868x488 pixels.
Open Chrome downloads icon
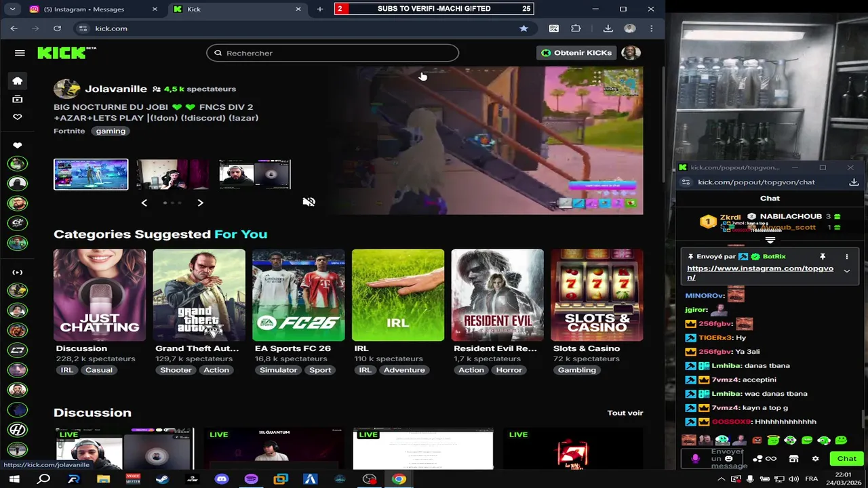608,28
